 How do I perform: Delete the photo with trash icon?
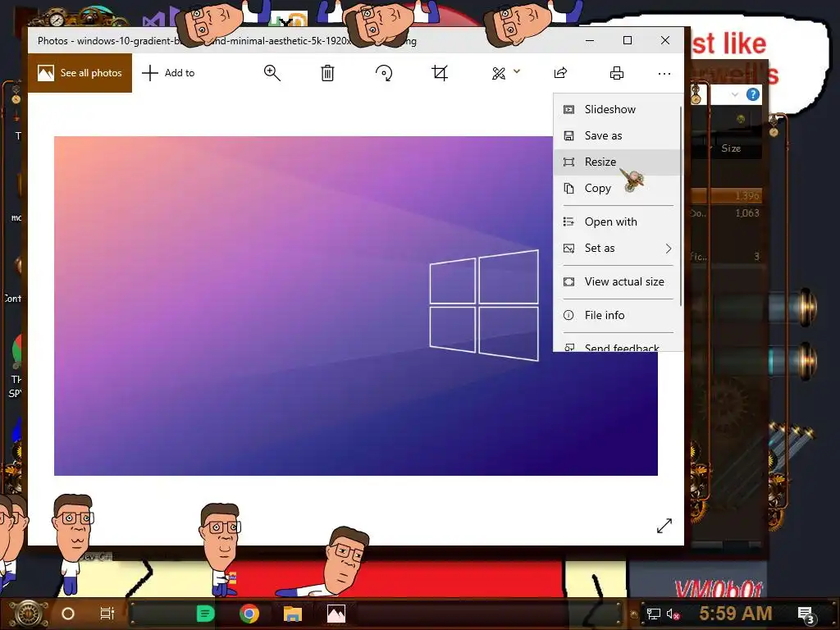327,73
